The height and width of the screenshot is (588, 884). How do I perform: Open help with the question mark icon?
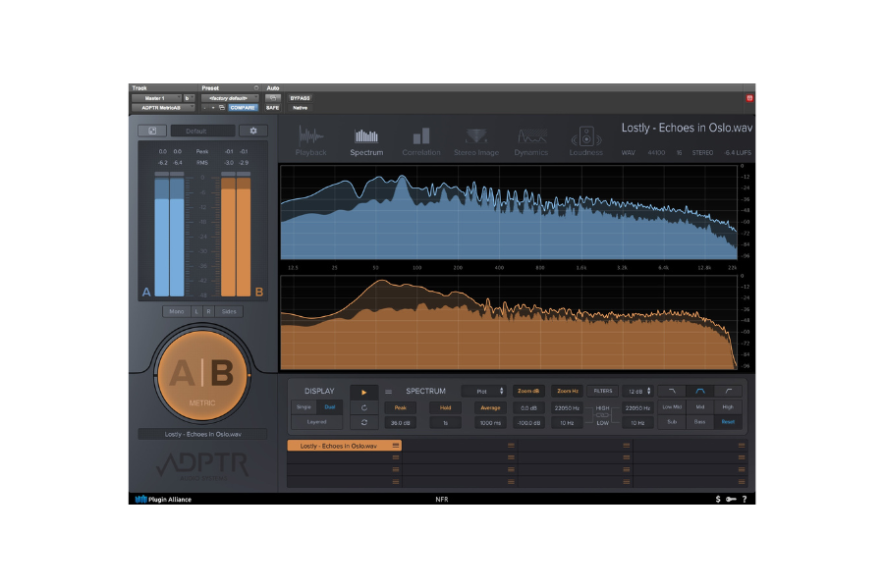[745, 499]
